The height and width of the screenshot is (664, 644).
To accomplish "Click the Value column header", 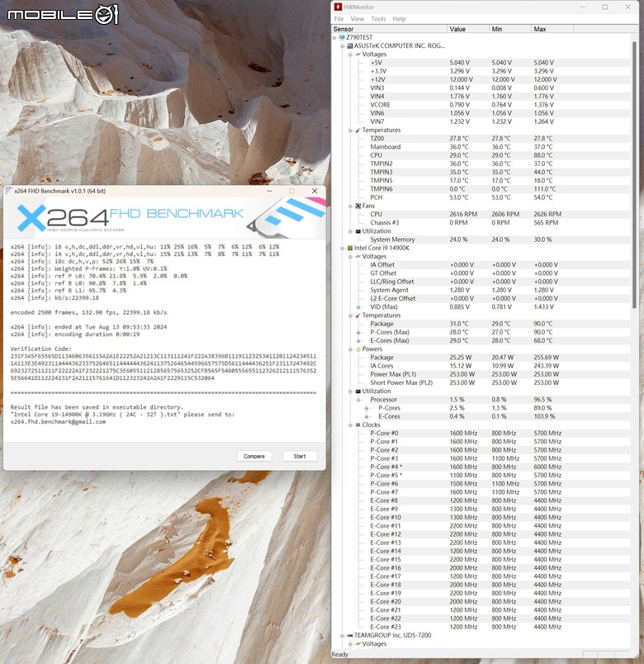I will coord(468,29).
